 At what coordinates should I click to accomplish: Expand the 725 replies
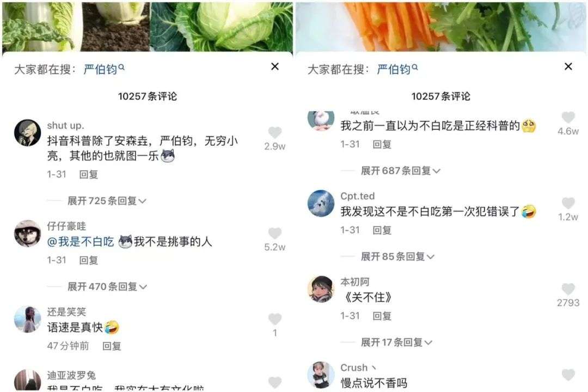[107, 201]
